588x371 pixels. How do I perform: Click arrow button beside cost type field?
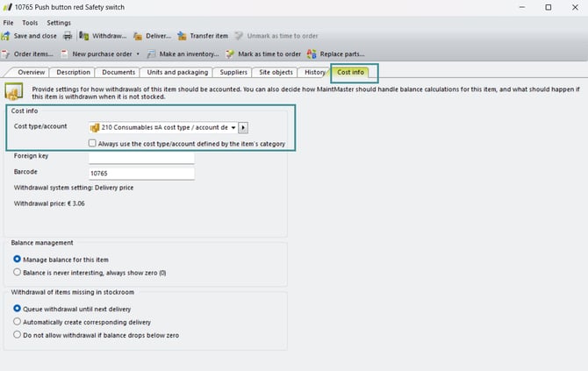244,127
